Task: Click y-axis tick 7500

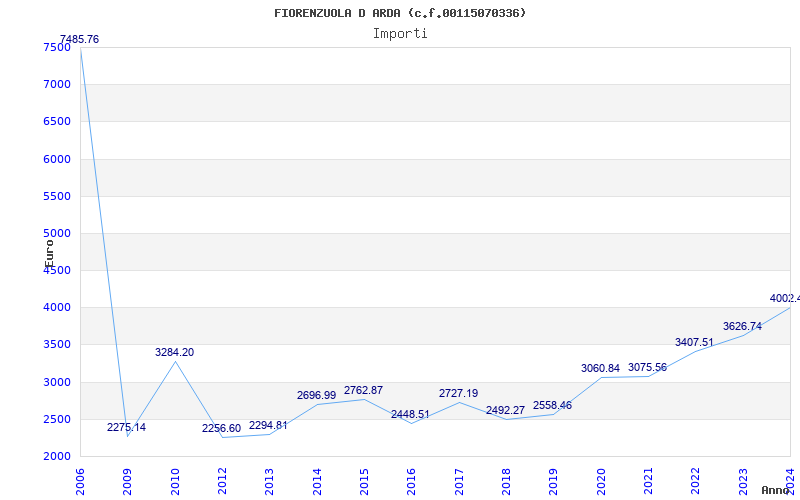Action: pos(57,47)
